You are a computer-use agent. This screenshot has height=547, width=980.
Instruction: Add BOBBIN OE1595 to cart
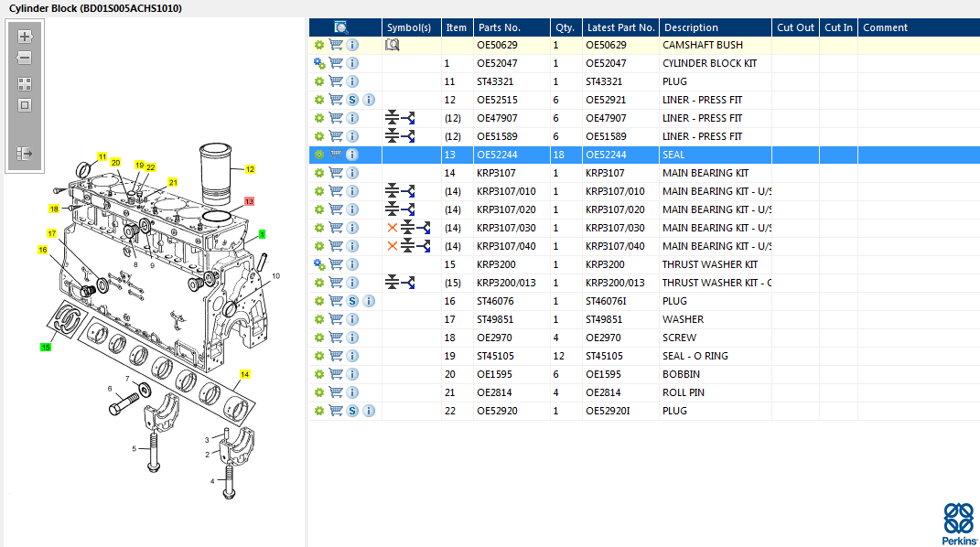tap(336, 374)
